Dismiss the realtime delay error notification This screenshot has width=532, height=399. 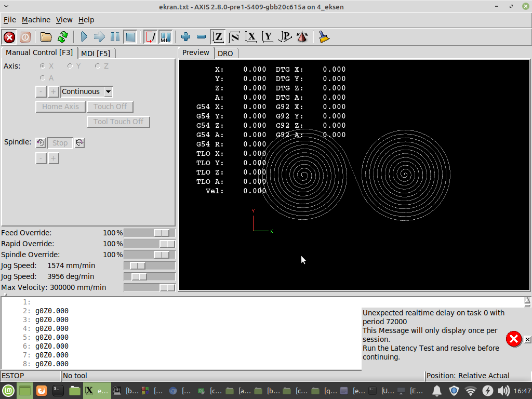[527, 339]
